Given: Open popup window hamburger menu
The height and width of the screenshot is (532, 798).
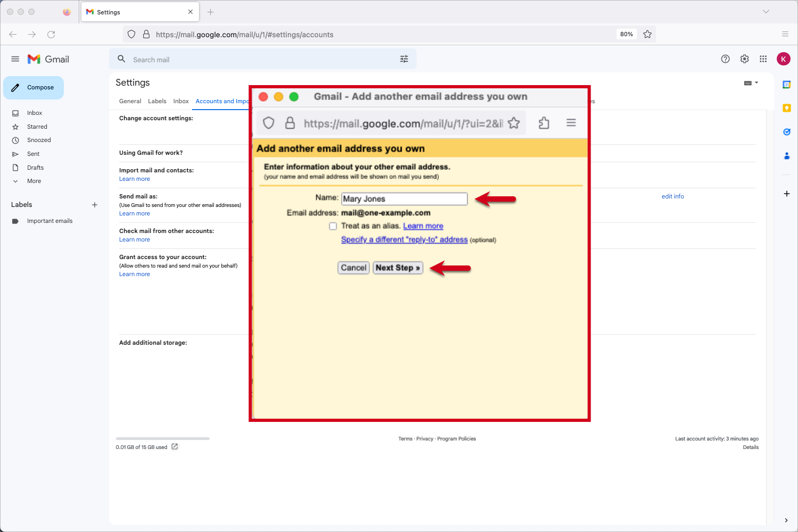Looking at the screenshot, I should pyautogui.click(x=571, y=123).
